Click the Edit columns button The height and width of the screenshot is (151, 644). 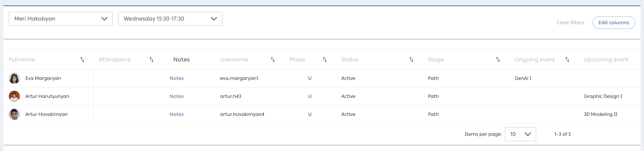614,23
